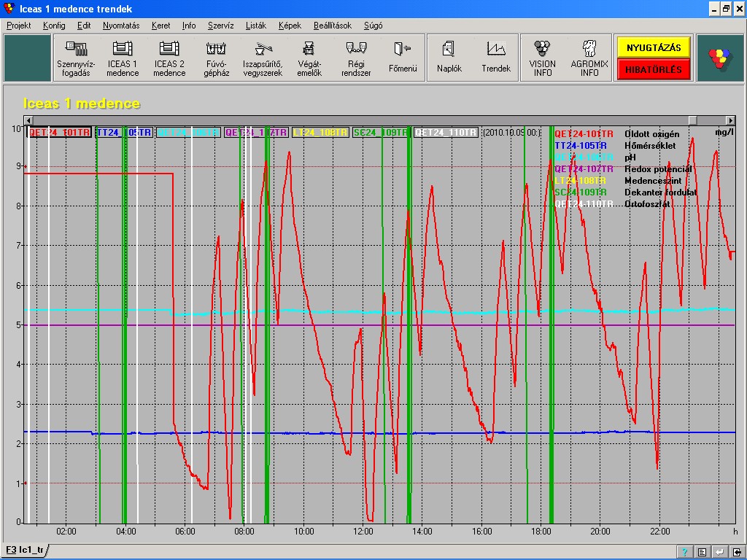The height and width of the screenshot is (560, 747).
Task: Switch to ICEAS 2 medence view
Action: [x=169, y=58]
